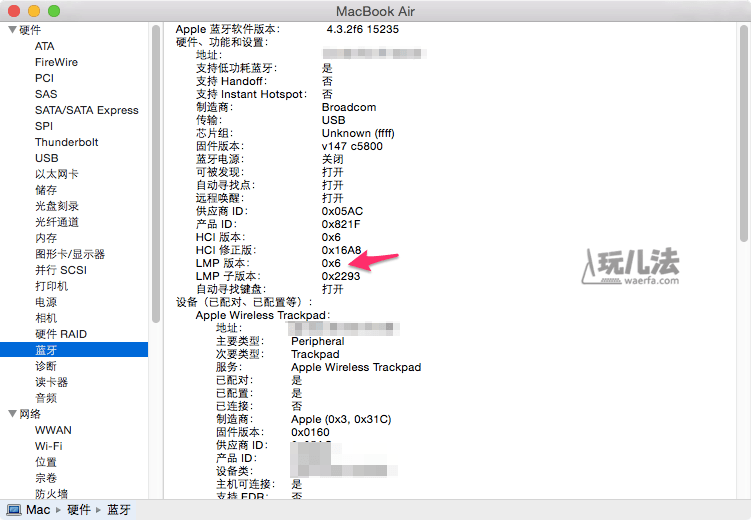Click the 供应商 ID value 0x05AC
This screenshot has height=520, width=751.
click(x=342, y=211)
